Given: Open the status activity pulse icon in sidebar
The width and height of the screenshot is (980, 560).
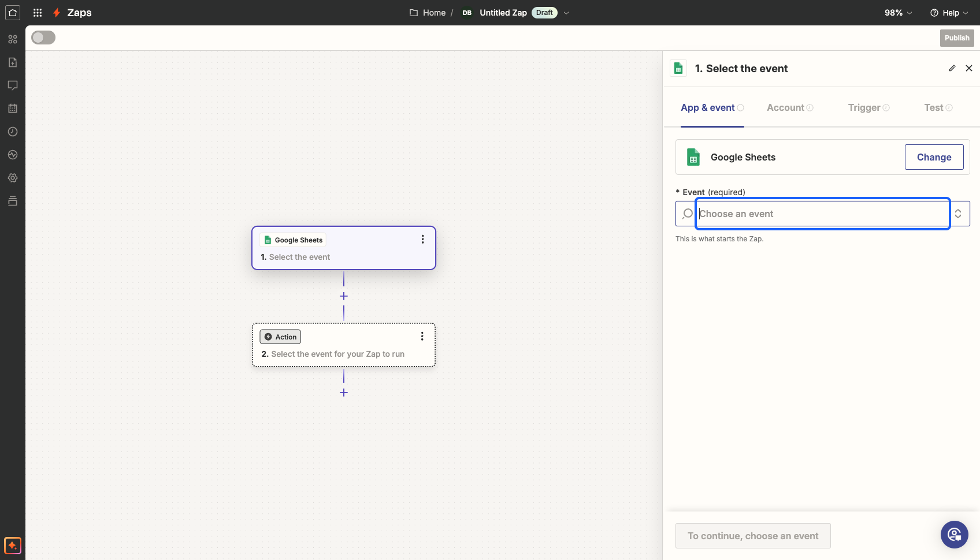Looking at the screenshot, I should pyautogui.click(x=13, y=155).
